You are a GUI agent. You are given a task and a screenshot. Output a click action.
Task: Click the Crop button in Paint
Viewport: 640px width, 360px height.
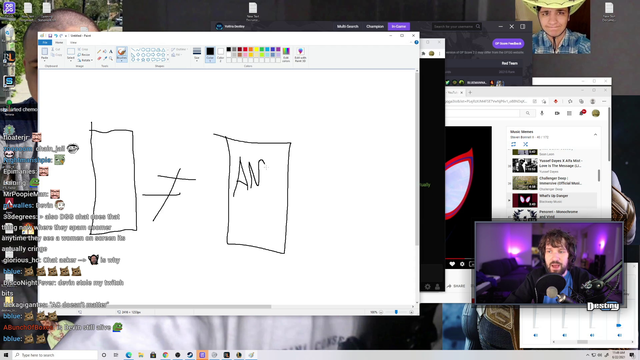click(x=84, y=49)
